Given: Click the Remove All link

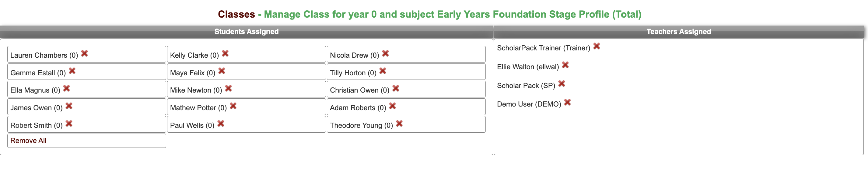Looking at the screenshot, I should [x=28, y=141].
